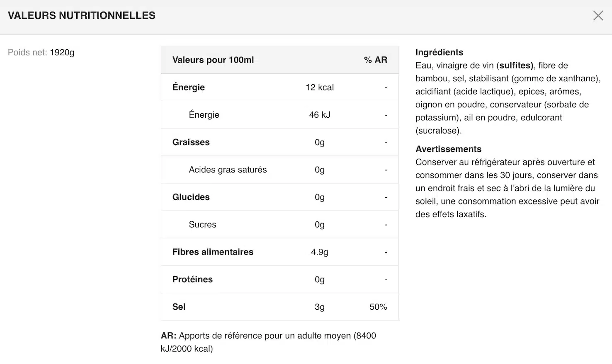Screen dimensions: 612x364
Task: Click the Protéines row label
Action: point(192,279)
